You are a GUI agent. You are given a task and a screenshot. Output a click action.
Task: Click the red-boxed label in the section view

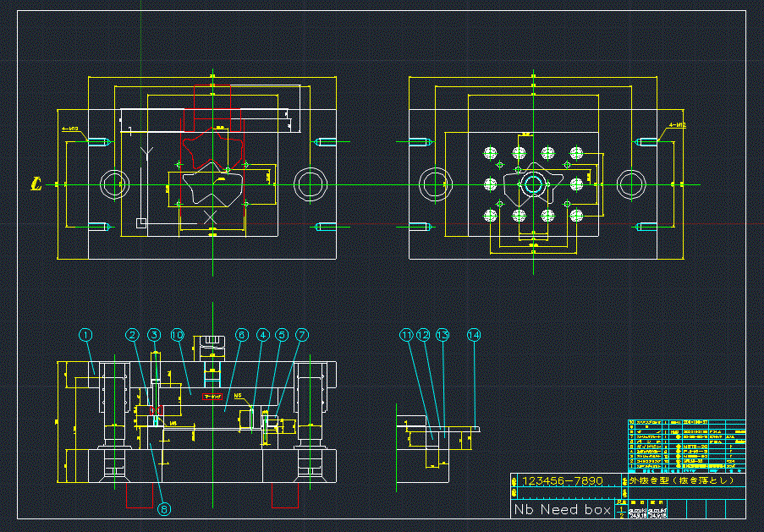[x=212, y=397]
